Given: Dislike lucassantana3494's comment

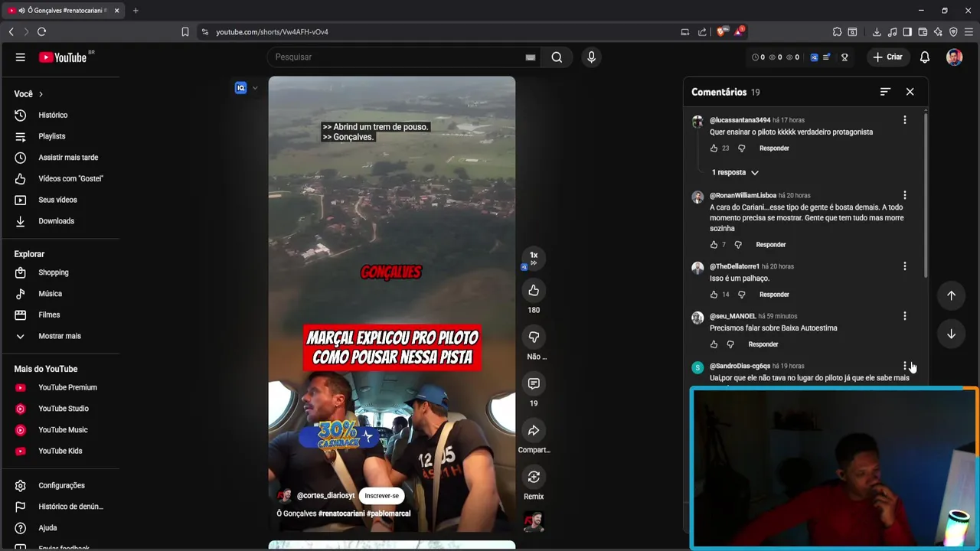Looking at the screenshot, I should click(x=741, y=148).
